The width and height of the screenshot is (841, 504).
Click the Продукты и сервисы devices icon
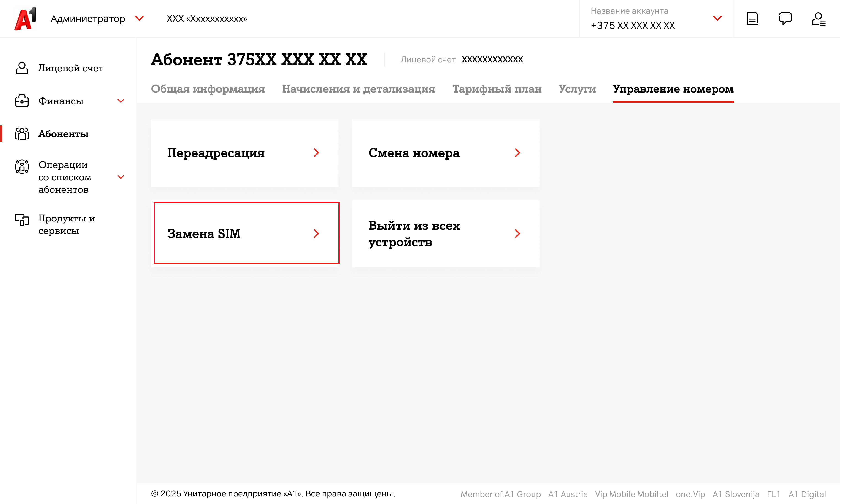point(22,220)
